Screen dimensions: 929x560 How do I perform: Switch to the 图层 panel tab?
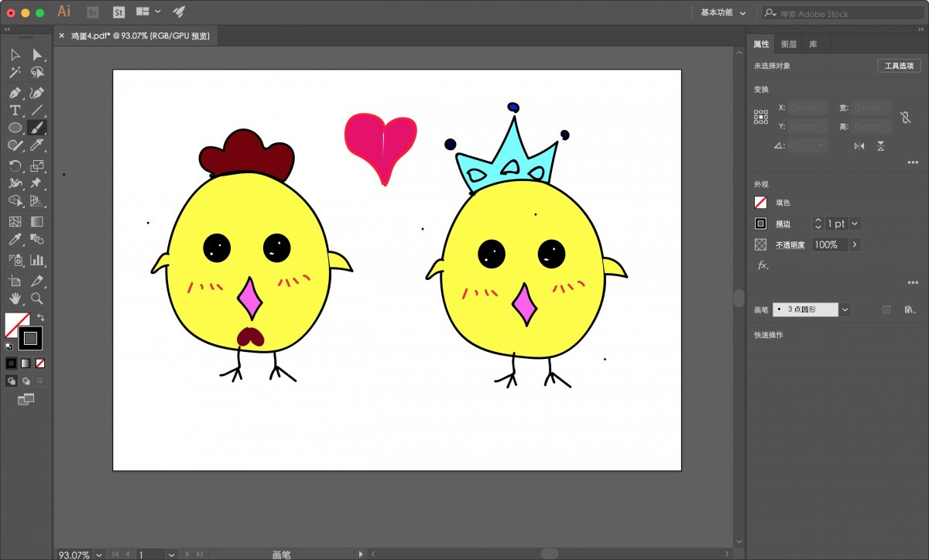(x=789, y=44)
